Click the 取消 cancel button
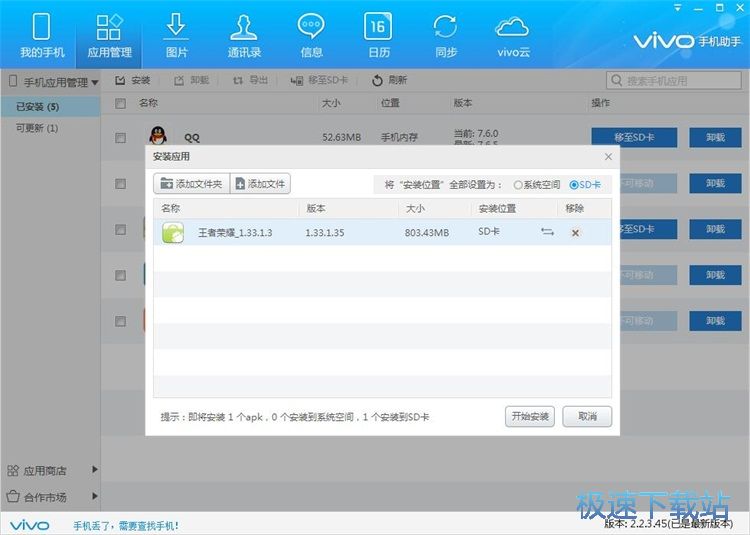Viewport: 750px width, 535px height. [587, 416]
